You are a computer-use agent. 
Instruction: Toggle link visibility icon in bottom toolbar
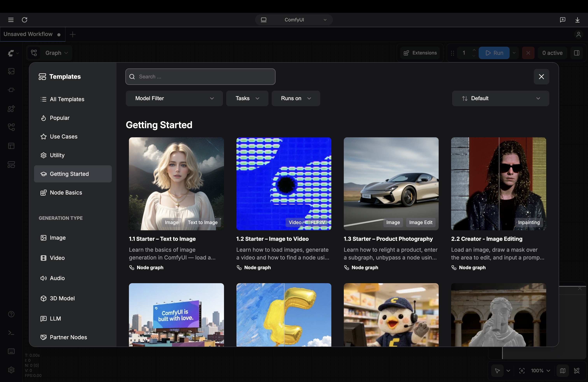(577, 371)
